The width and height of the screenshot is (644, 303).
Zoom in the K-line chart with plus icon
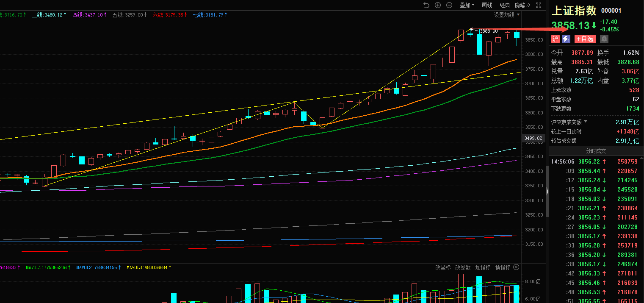coord(438,5)
